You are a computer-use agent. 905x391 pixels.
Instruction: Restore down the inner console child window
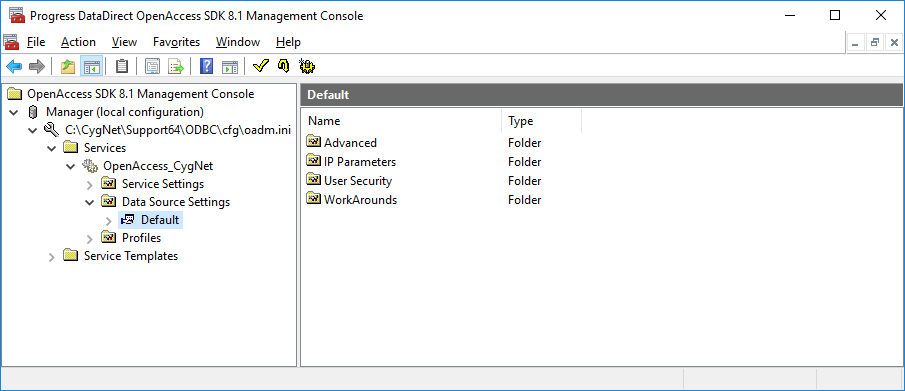click(875, 43)
